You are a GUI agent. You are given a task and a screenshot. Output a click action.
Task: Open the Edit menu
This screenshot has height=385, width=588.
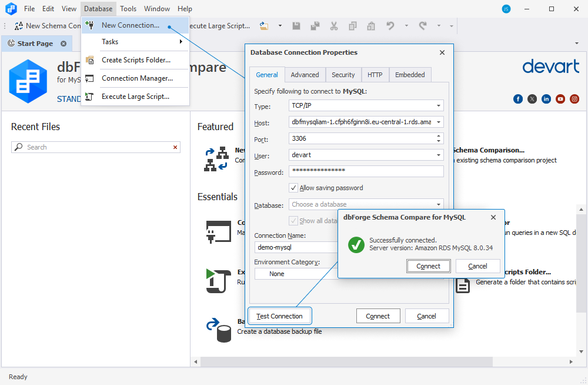[x=48, y=9]
